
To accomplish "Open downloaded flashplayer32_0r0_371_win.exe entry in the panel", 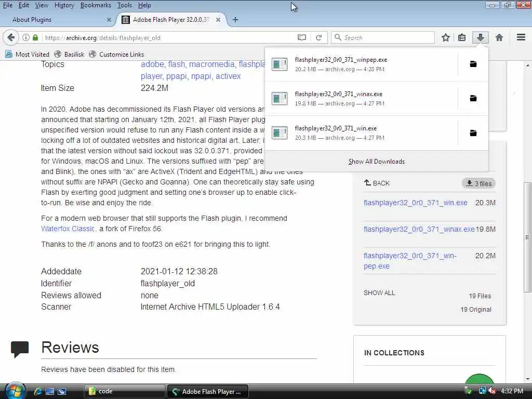I will pos(362,132).
